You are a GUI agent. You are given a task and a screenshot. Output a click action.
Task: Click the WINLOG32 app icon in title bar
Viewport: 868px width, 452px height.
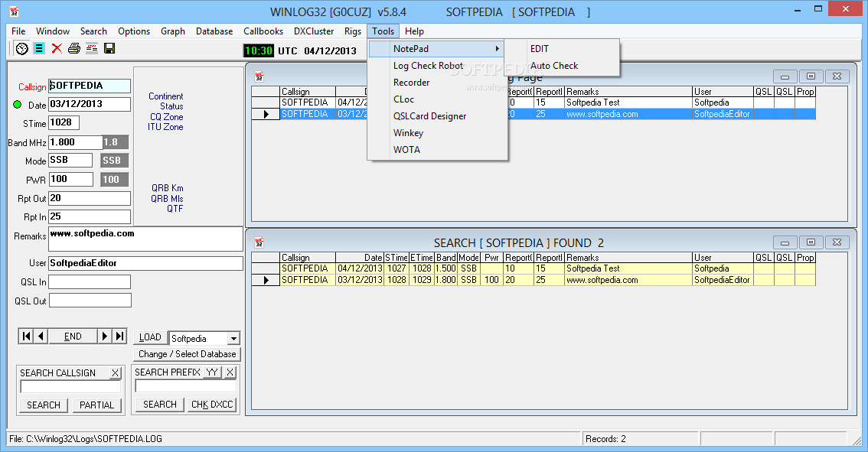[15, 11]
